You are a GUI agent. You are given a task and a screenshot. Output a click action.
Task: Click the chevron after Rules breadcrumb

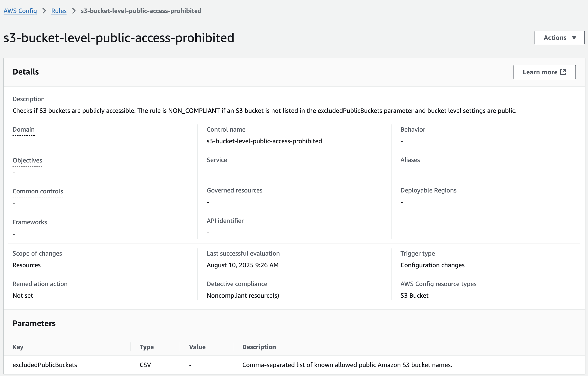(74, 11)
